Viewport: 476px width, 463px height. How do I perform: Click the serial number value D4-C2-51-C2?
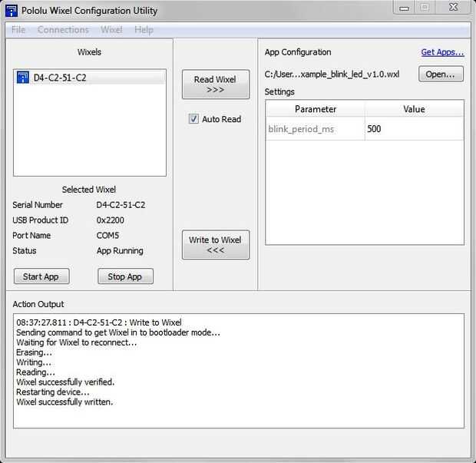tap(121, 205)
